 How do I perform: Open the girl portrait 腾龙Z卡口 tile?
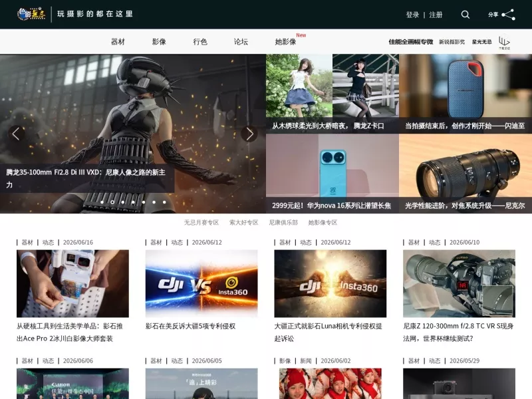[x=332, y=94]
